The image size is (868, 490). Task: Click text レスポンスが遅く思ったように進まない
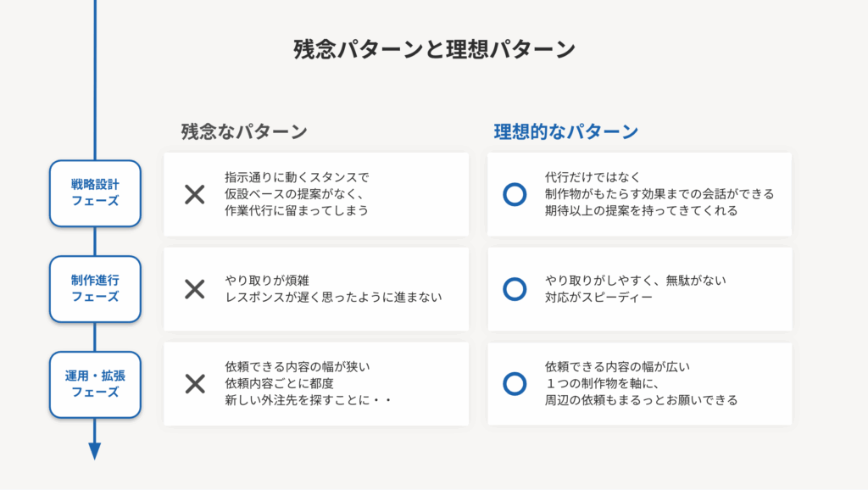(x=333, y=298)
